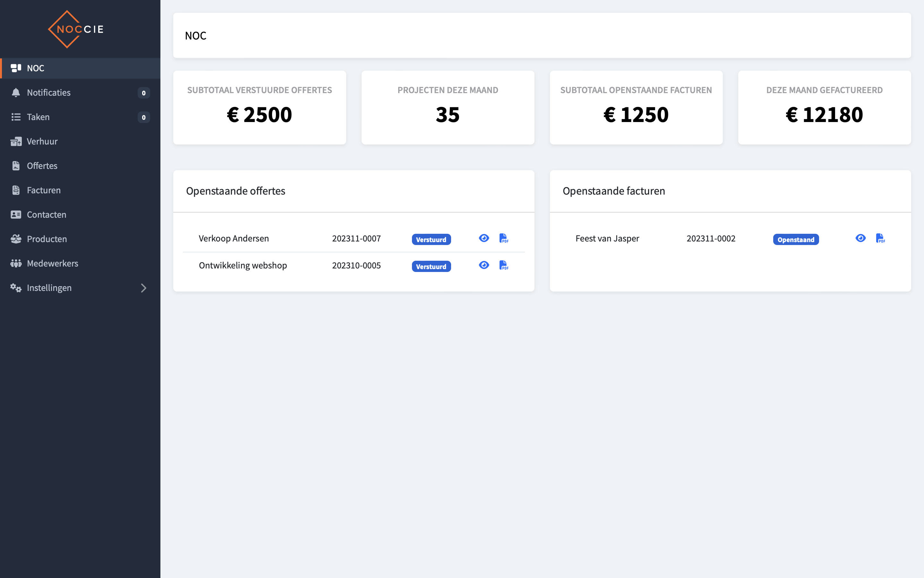Click Verstuurd badge for Ontwikkeling webshop
This screenshot has height=578, width=924.
(431, 266)
